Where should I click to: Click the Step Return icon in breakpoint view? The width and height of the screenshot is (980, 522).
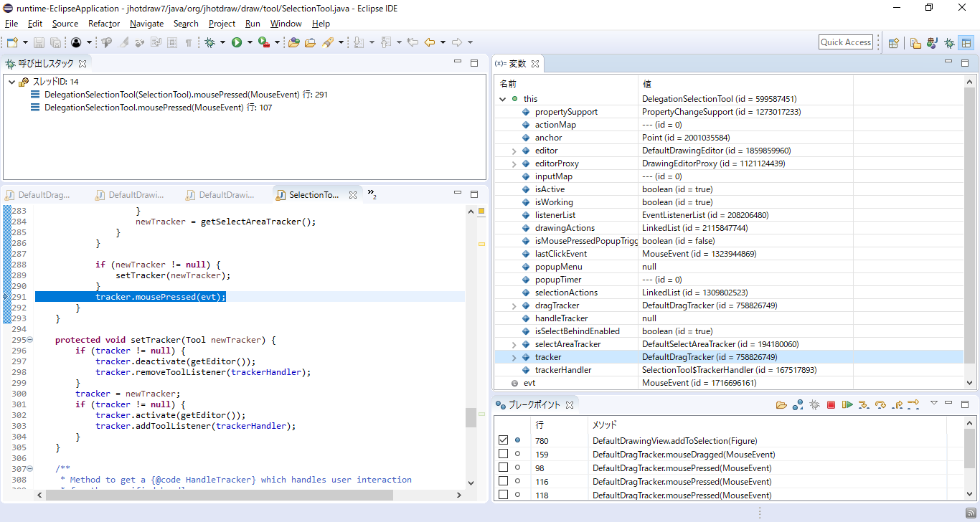click(897, 405)
